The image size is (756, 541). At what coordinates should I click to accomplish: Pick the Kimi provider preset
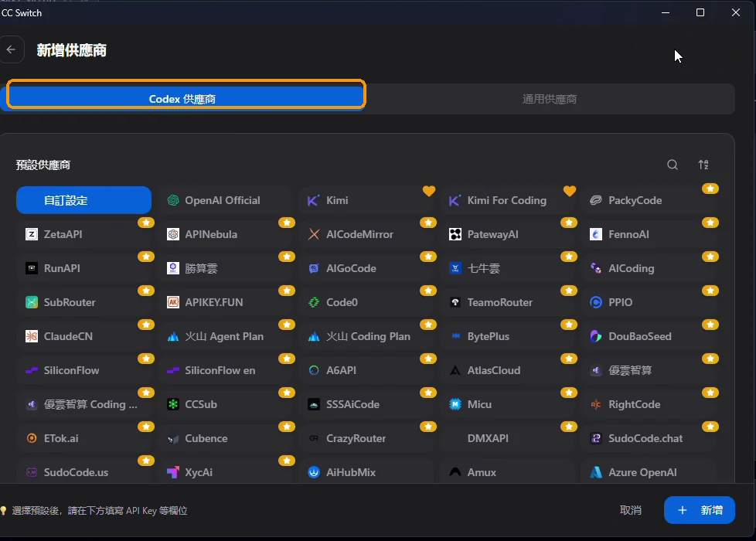[x=366, y=200]
